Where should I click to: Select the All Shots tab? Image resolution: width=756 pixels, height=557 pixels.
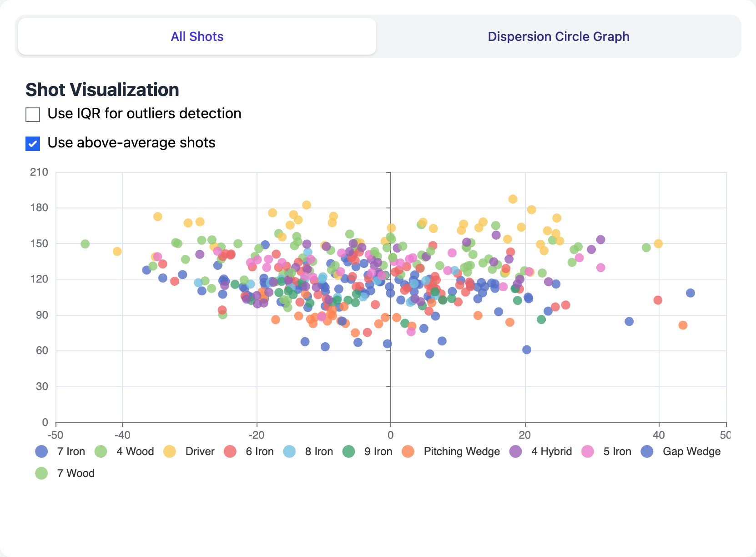pos(197,36)
